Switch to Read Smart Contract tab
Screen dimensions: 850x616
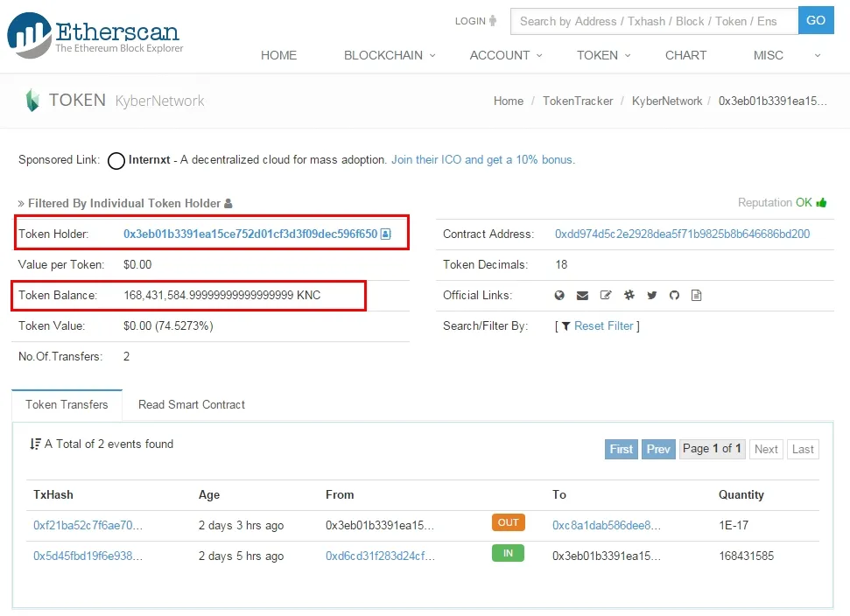192,405
